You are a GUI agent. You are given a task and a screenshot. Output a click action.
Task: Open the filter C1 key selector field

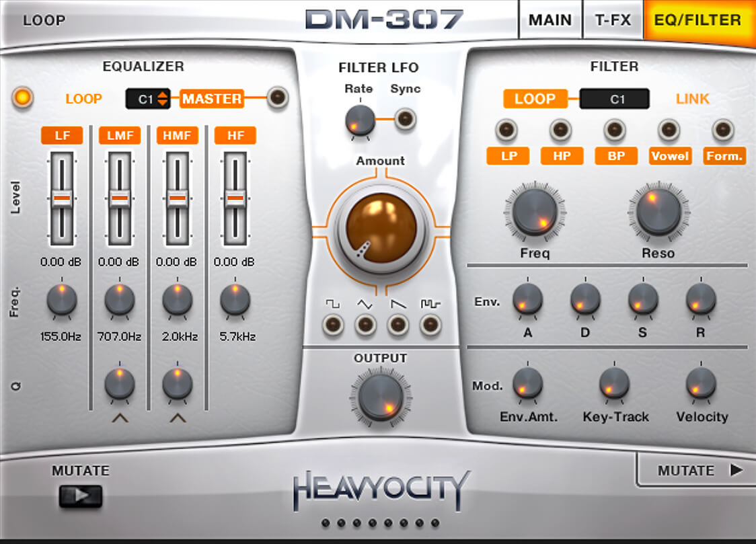point(614,99)
